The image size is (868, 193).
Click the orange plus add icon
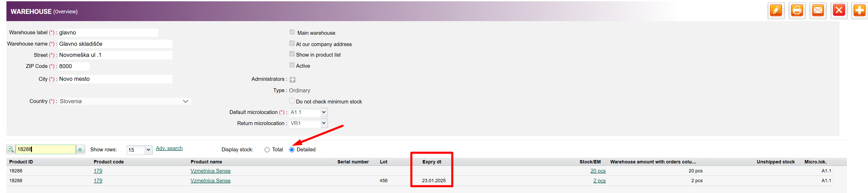(860, 11)
